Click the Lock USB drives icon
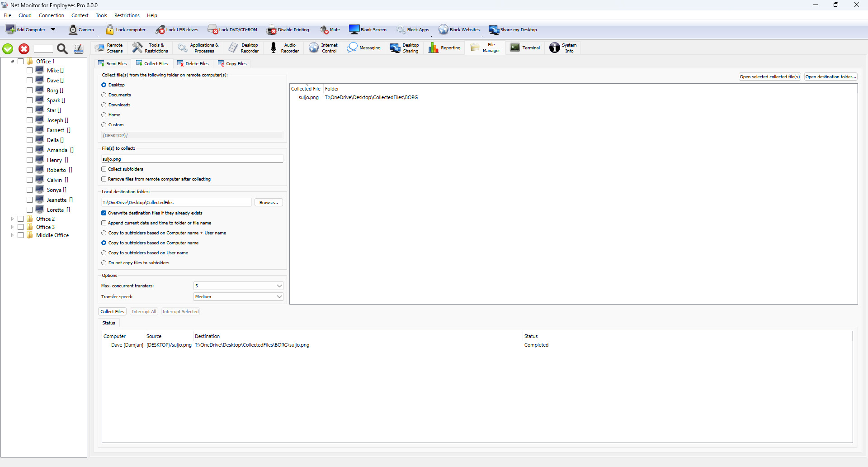 (x=160, y=30)
